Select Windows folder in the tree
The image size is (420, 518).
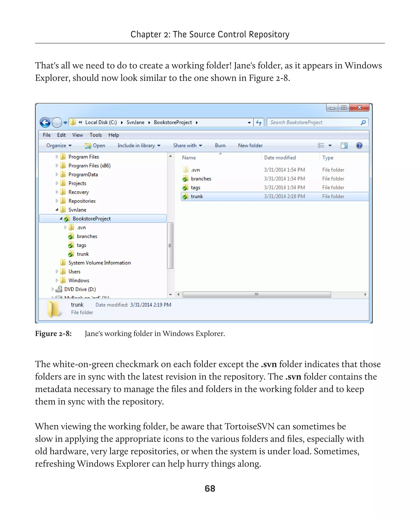tap(79, 280)
